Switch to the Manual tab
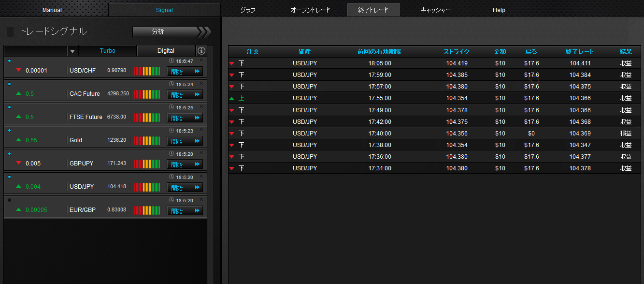This screenshot has width=644, height=284. point(52,10)
